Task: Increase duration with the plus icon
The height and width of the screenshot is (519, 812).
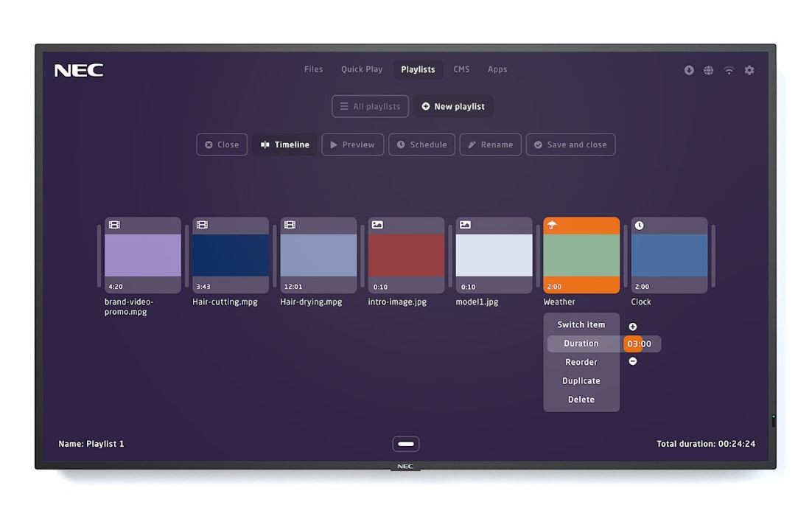Action: click(x=633, y=327)
